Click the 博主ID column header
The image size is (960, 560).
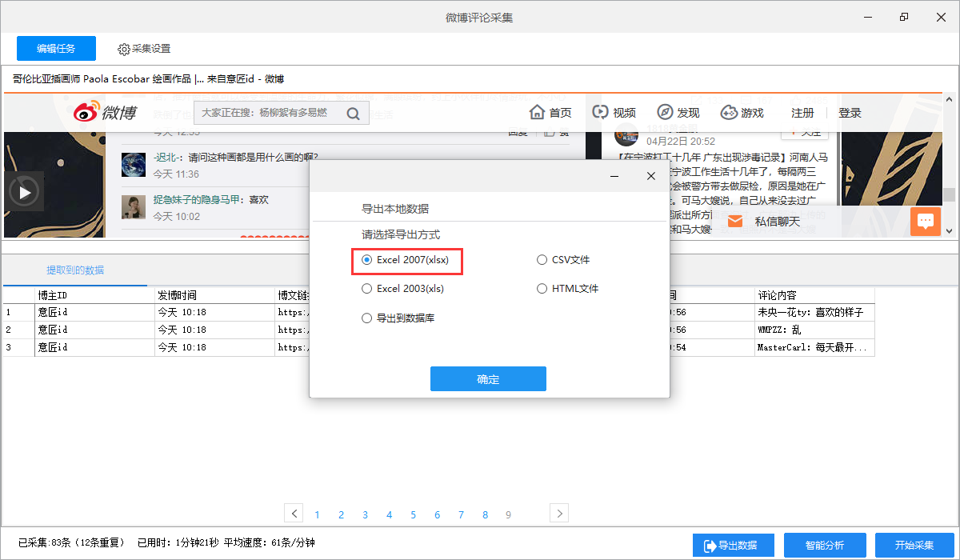pos(94,295)
